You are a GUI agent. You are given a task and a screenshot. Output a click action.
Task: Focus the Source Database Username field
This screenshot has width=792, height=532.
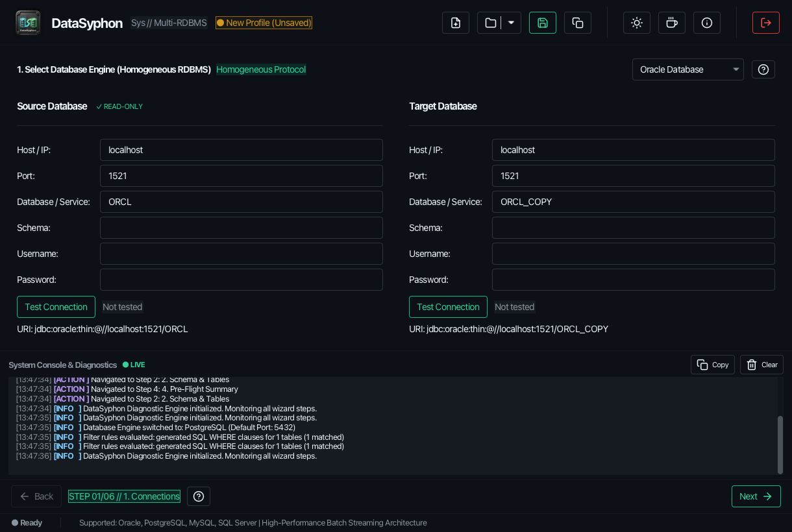pyautogui.click(x=241, y=254)
